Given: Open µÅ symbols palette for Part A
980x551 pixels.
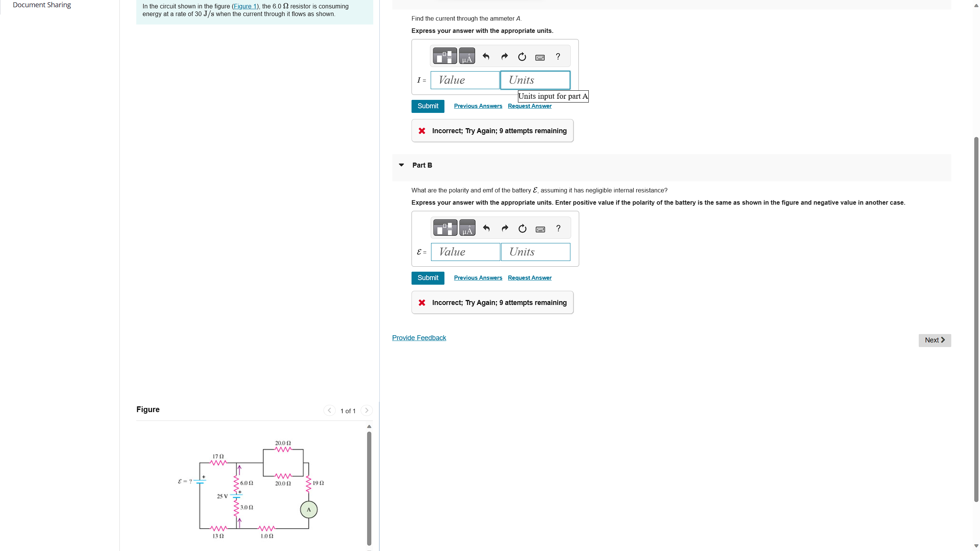Looking at the screenshot, I should point(467,56).
